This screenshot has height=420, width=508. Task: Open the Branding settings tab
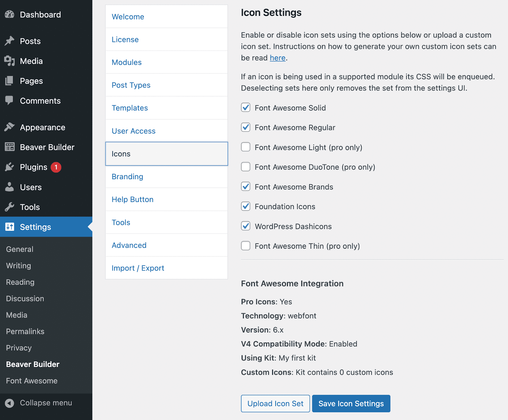pos(127,177)
